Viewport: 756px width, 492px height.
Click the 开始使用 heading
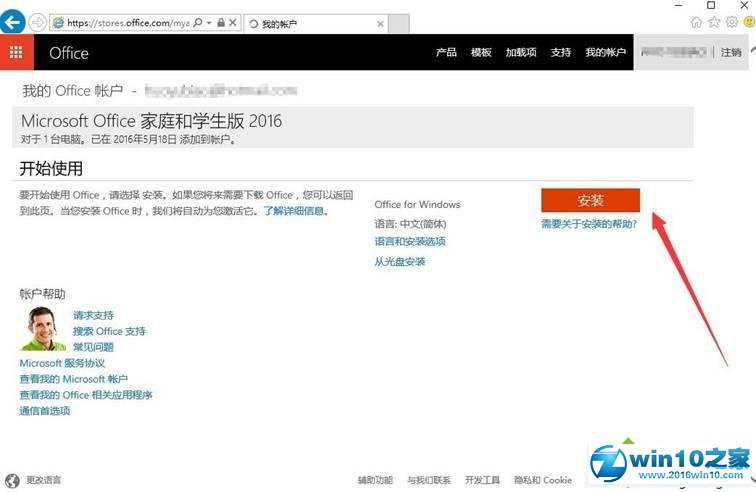pyautogui.click(x=51, y=169)
